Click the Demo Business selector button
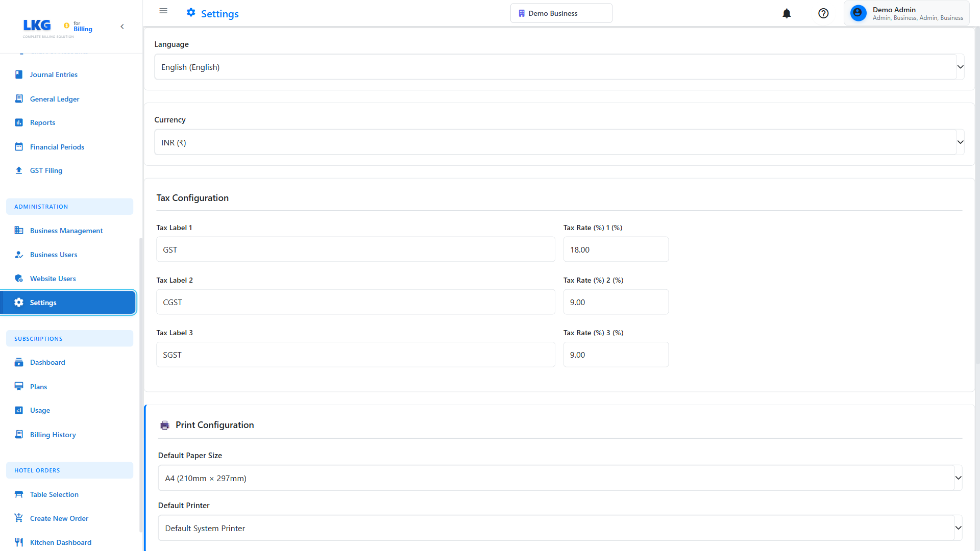This screenshot has height=551, width=980. pos(561,13)
